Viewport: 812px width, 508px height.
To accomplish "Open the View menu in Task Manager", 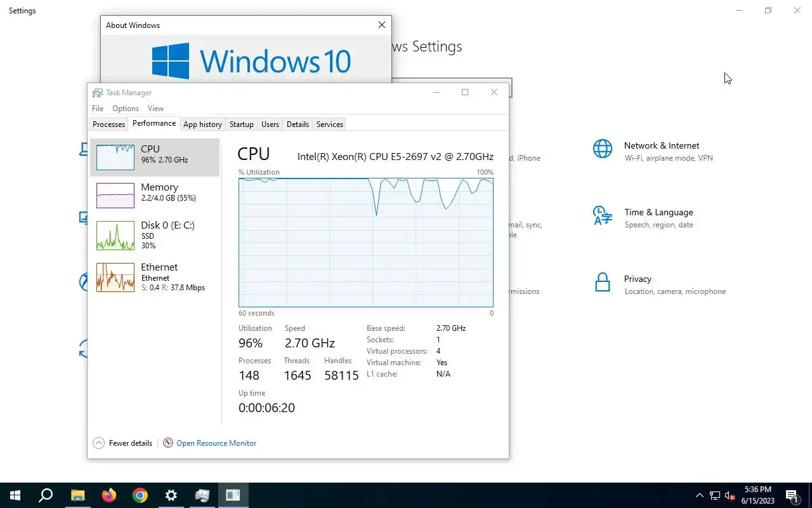I will tap(155, 109).
